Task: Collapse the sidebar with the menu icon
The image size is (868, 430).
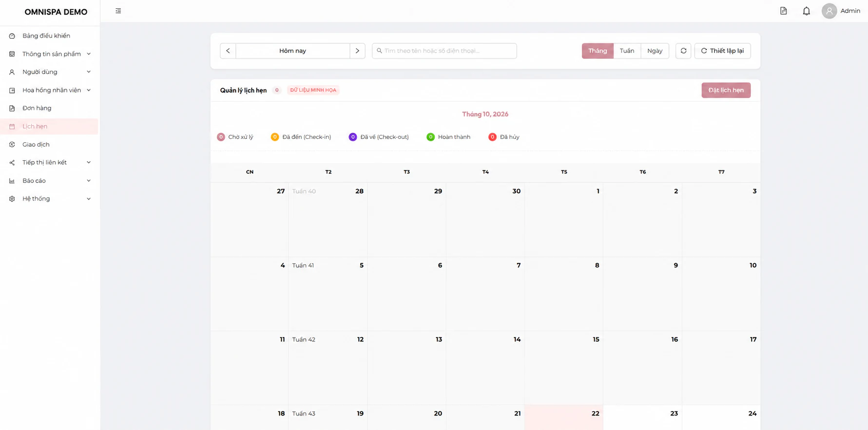Action: [118, 11]
